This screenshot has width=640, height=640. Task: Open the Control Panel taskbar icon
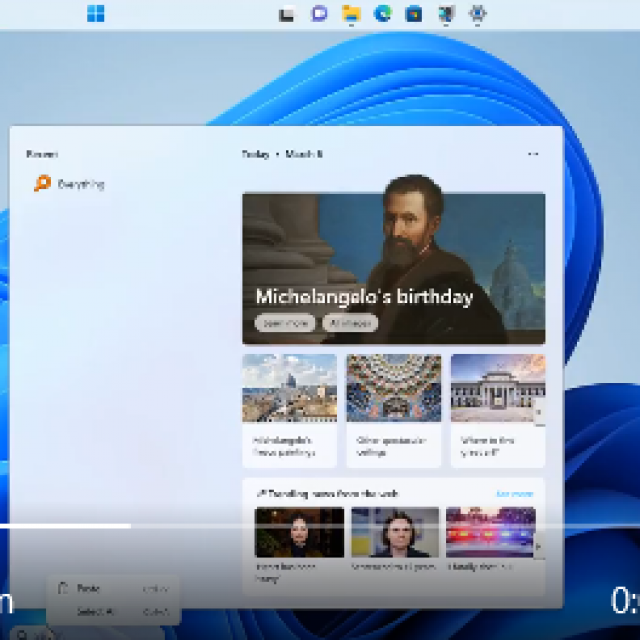(446, 14)
